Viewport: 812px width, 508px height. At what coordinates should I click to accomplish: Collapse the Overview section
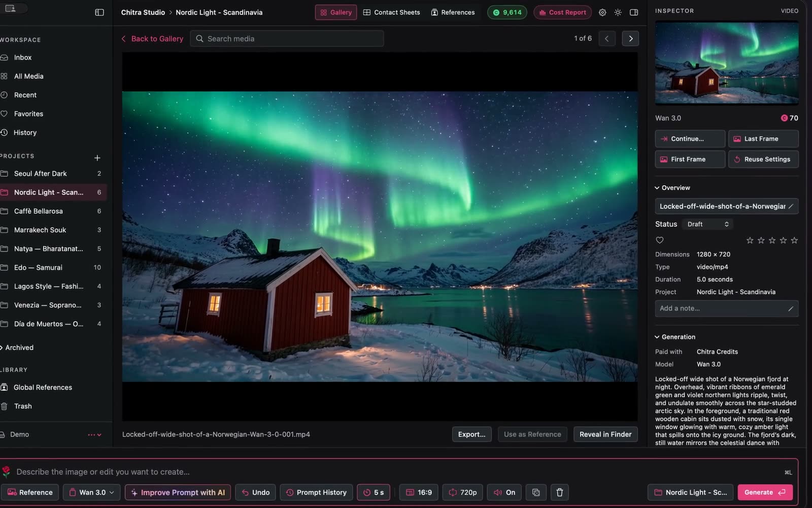(672, 188)
